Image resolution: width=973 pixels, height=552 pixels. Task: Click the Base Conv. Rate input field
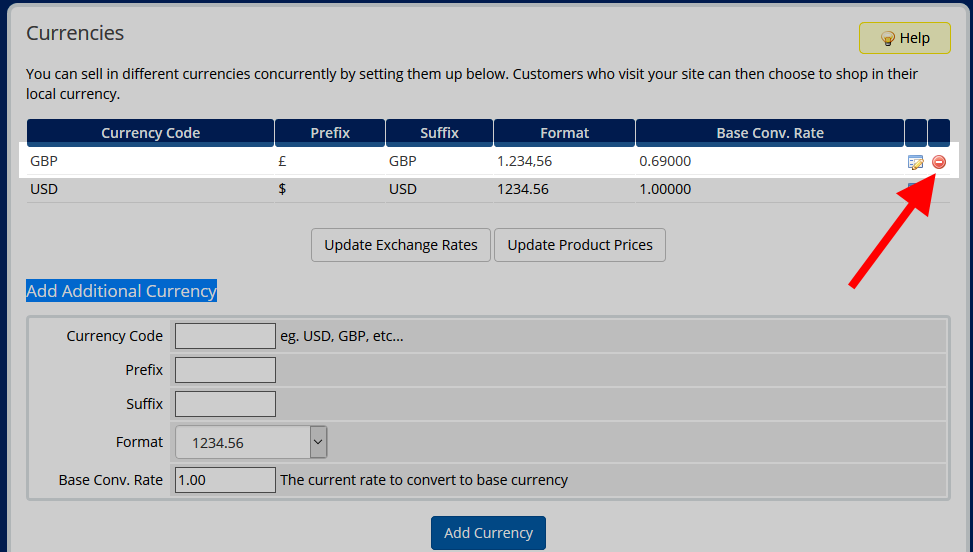[x=225, y=480]
